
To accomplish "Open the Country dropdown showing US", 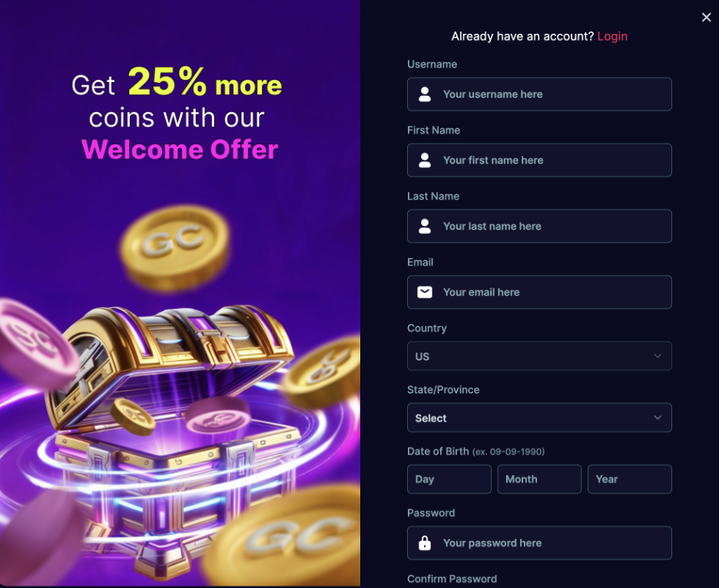I will coord(539,356).
